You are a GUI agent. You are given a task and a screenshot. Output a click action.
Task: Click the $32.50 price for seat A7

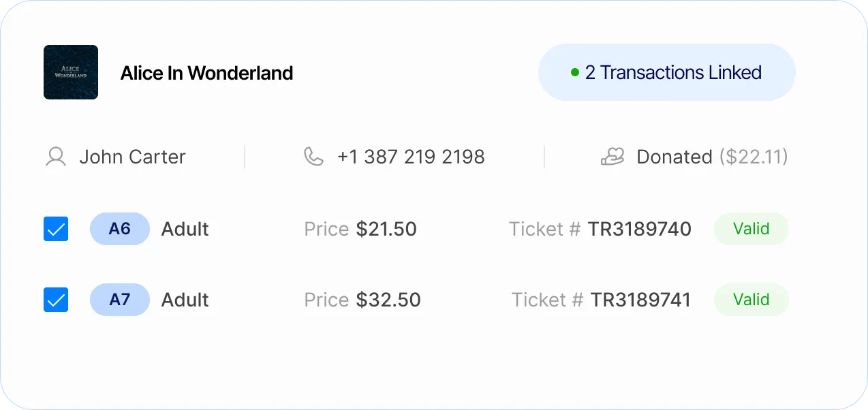click(388, 300)
